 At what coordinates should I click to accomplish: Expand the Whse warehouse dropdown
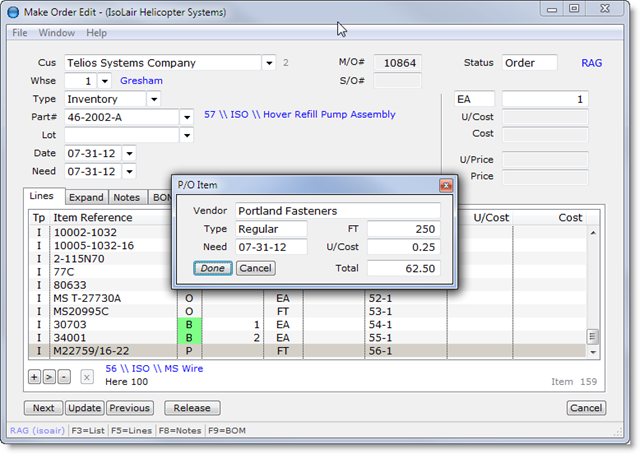pos(106,81)
